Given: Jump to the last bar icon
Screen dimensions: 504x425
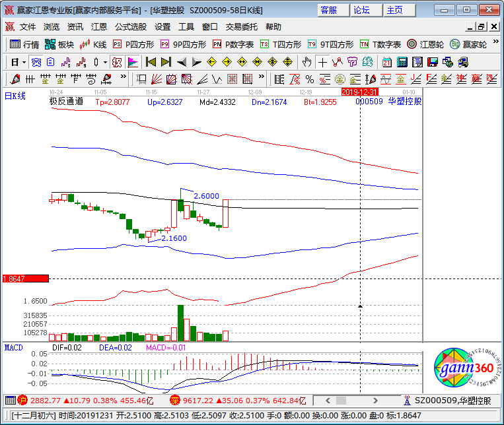Looking at the screenshot, I should 166,62.
